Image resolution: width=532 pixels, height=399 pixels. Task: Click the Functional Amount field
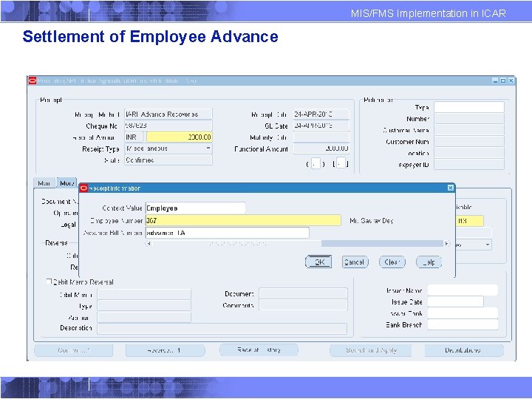click(321, 149)
